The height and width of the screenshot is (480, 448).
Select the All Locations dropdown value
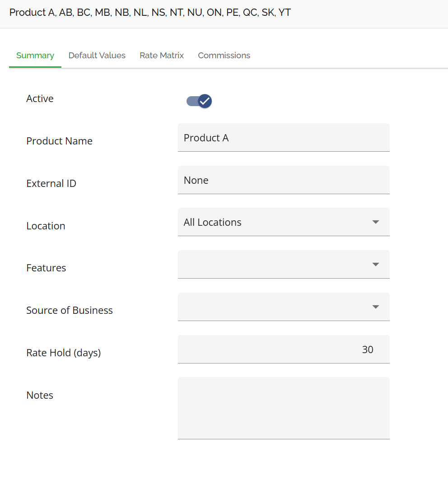point(213,222)
